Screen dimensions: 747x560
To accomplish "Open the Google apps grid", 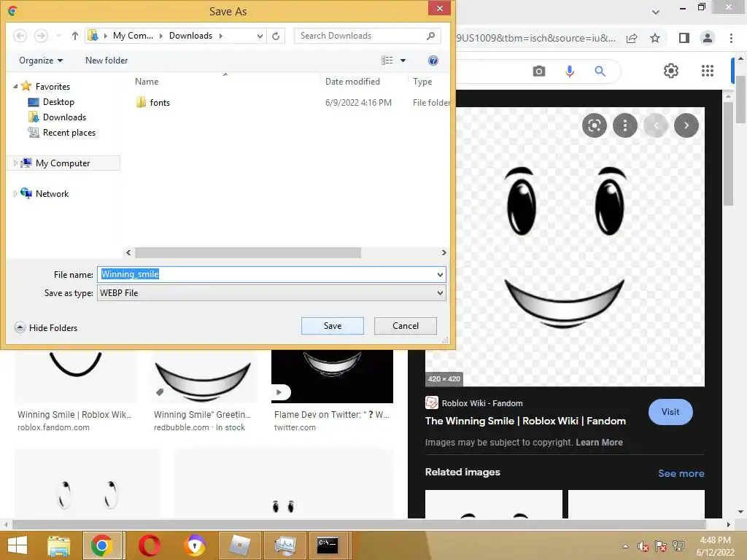I will tap(708, 71).
